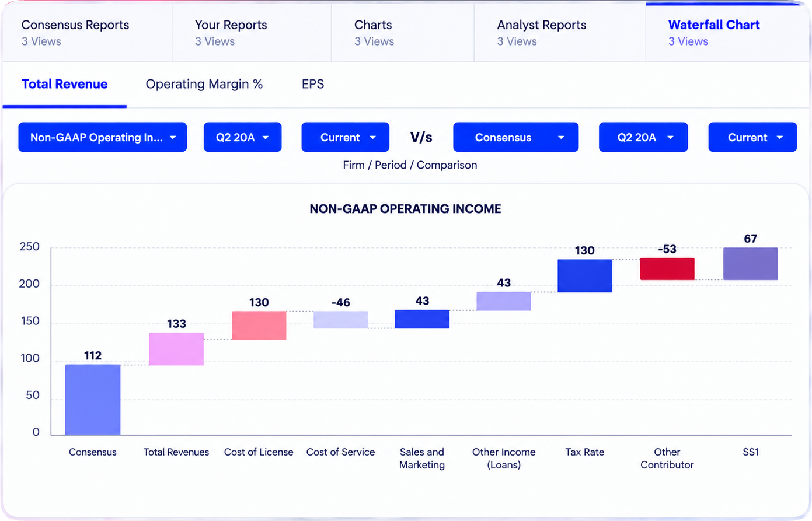Expand the Q2 20A dropdown right of Consensus

pos(643,137)
